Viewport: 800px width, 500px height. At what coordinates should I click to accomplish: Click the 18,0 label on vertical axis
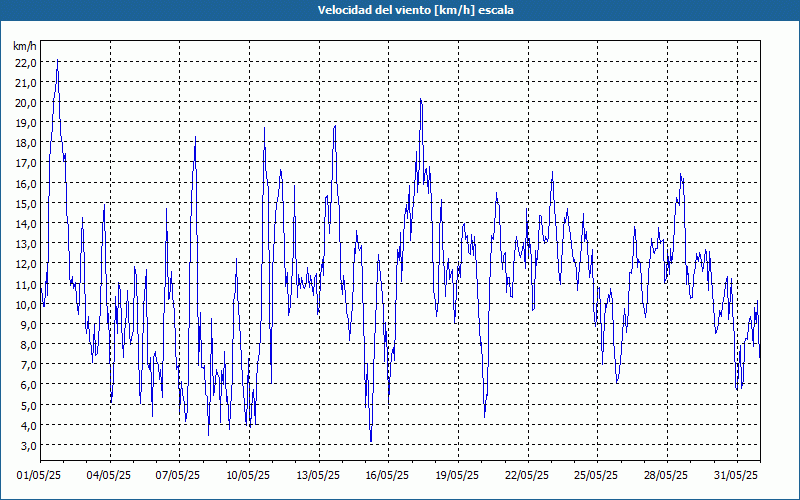[25, 143]
